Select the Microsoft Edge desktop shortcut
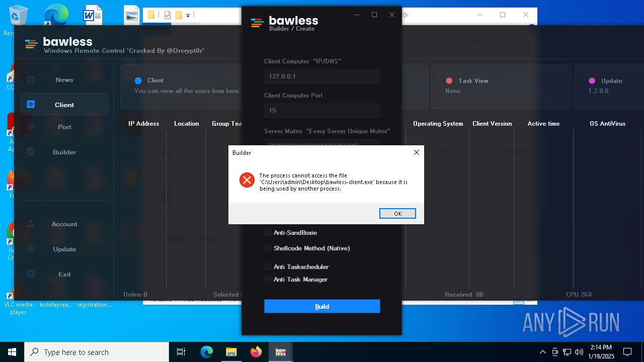The width and height of the screenshot is (644, 362). coord(55,15)
